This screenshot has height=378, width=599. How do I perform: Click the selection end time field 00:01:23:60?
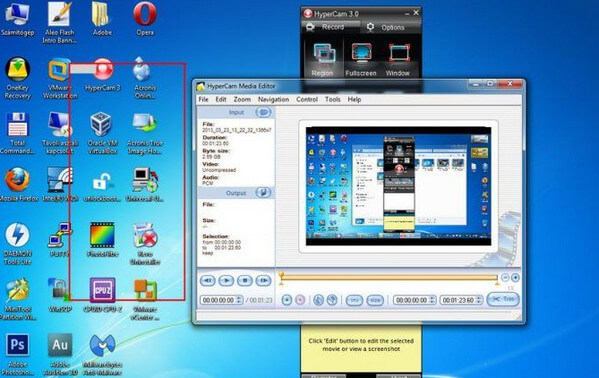coord(458,300)
